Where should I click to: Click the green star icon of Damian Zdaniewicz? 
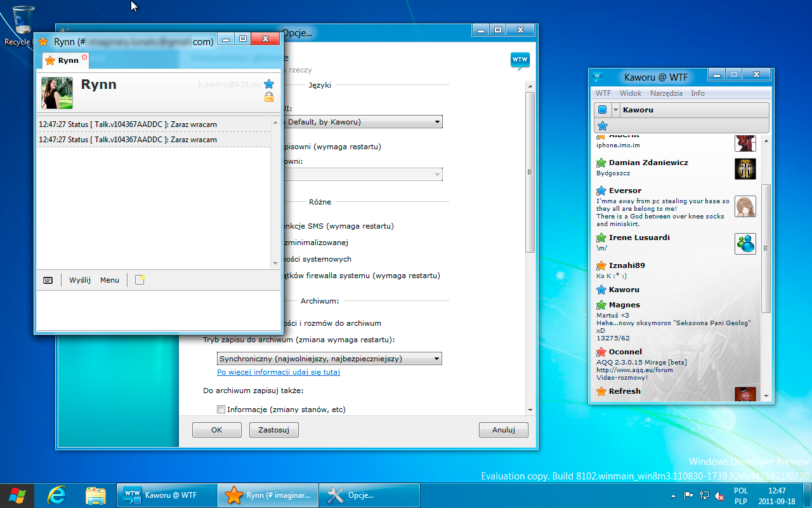pos(601,163)
